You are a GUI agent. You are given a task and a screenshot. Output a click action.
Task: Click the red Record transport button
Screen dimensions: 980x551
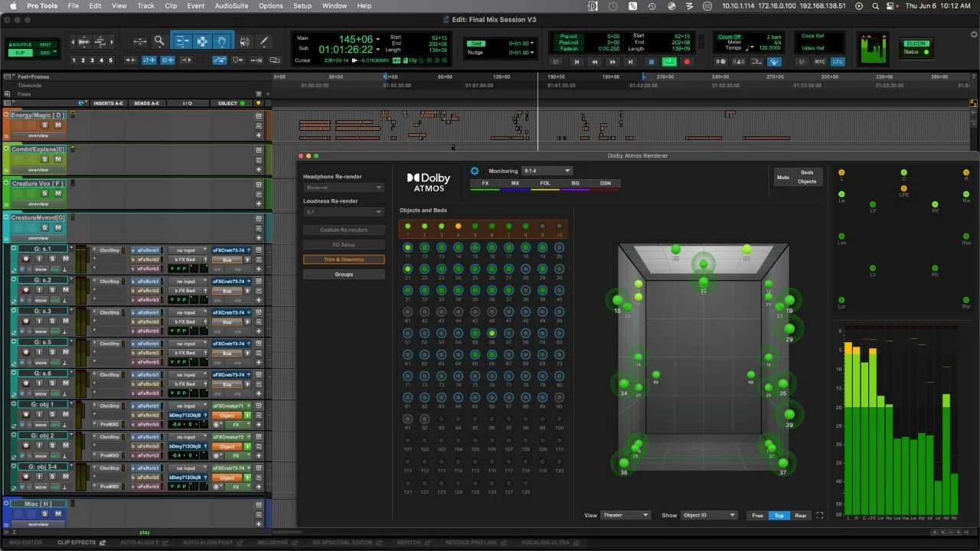[x=687, y=62]
